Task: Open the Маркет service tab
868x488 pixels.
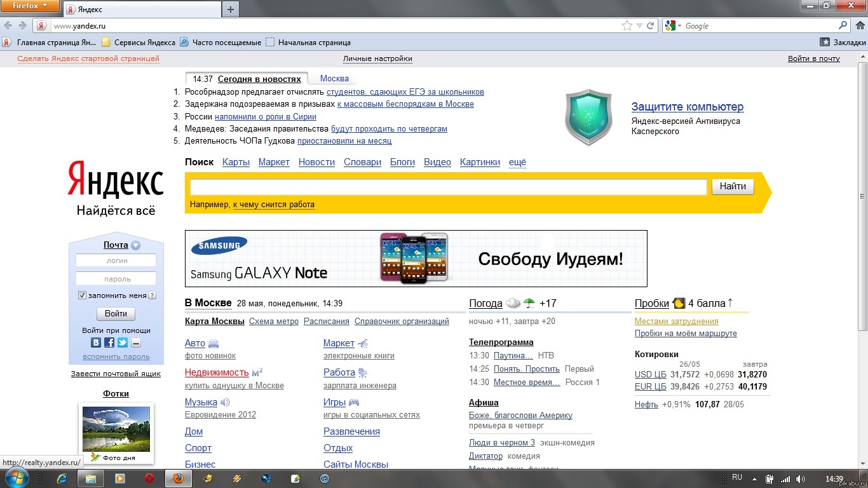Action: (274, 162)
